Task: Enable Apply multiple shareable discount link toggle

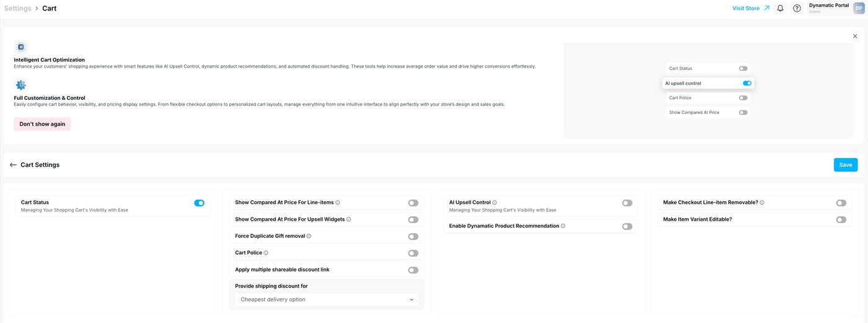Action: (413, 270)
